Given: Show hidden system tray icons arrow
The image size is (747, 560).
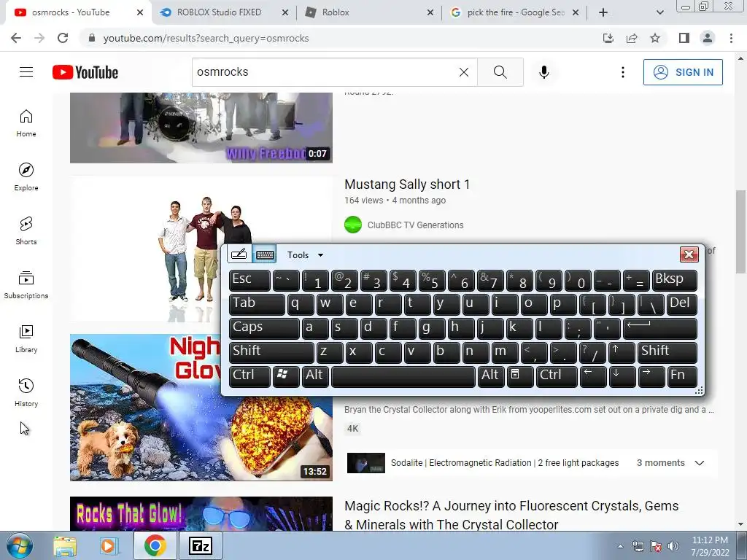Looking at the screenshot, I should (x=620, y=546).
